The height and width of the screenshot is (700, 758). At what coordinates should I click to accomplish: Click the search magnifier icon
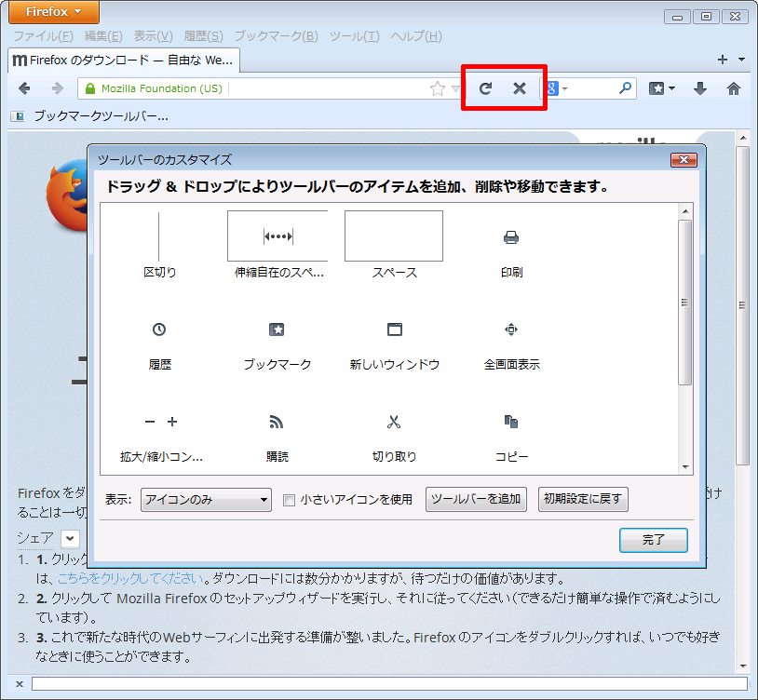click(625, 87)
